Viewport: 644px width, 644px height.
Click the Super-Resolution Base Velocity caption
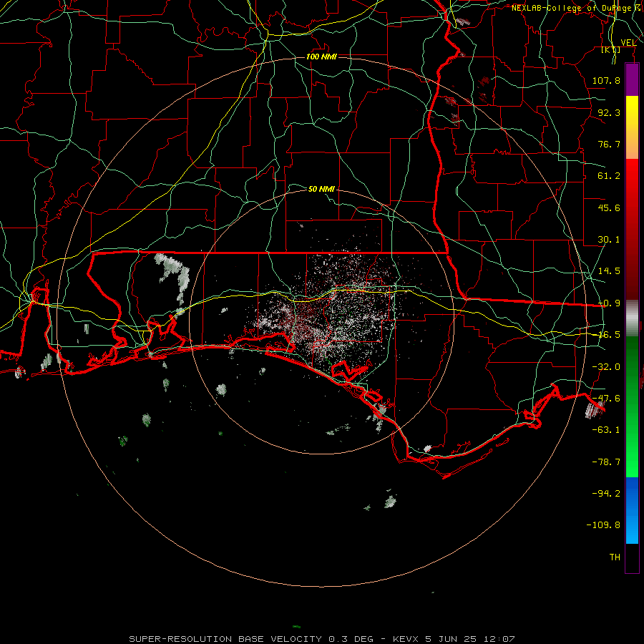(x=321, y=639)
